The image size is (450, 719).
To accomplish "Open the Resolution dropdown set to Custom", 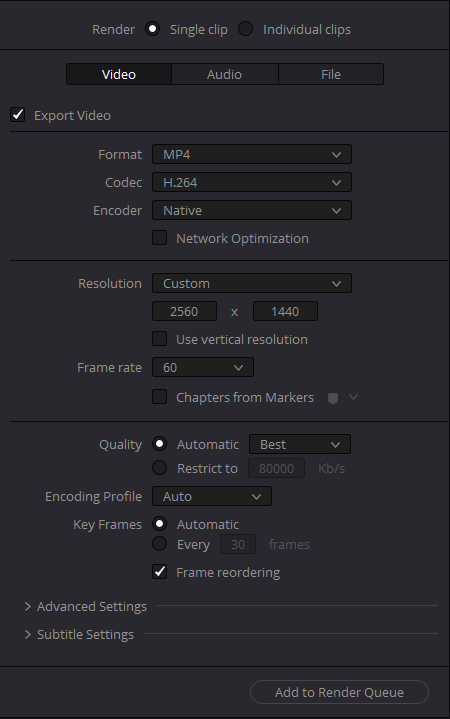I will coord(252,283).
